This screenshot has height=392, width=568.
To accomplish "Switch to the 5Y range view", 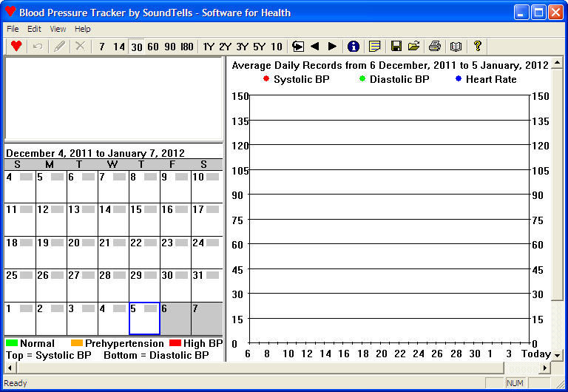I will (x=259, y=47).
